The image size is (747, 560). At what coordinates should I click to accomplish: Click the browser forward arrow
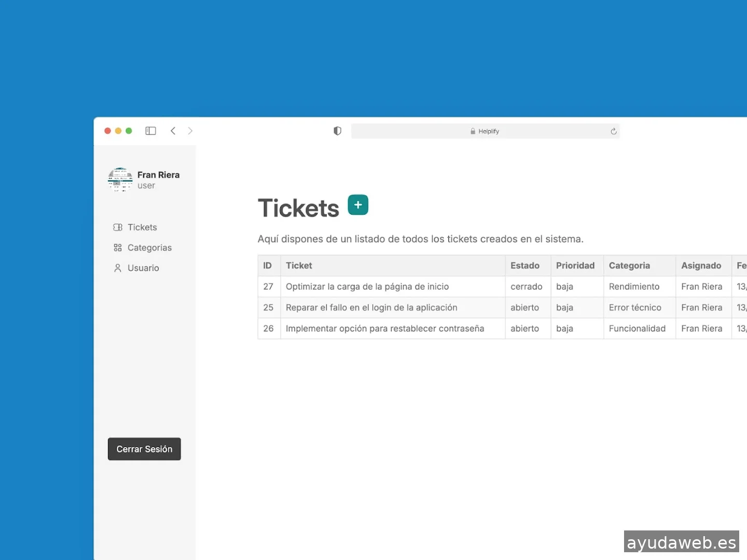[190, 131]
